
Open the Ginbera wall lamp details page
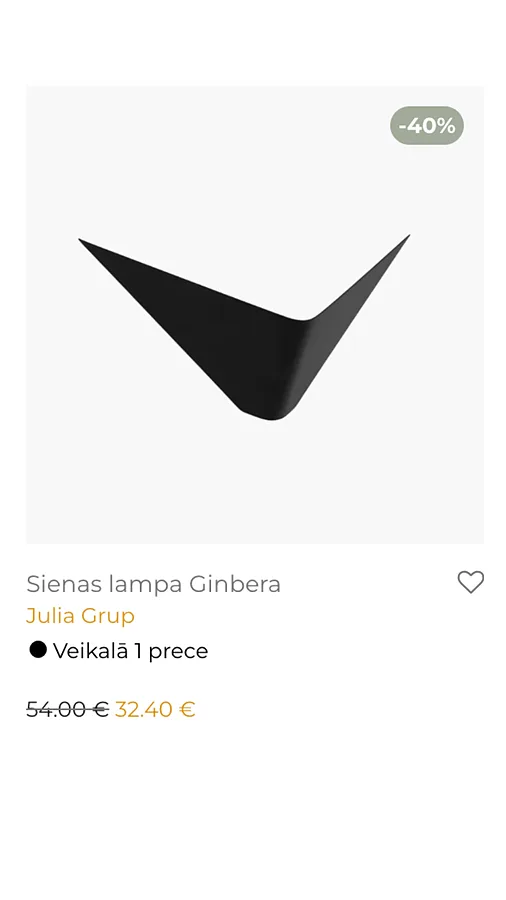pyautogui.click(x=153, y=584)
